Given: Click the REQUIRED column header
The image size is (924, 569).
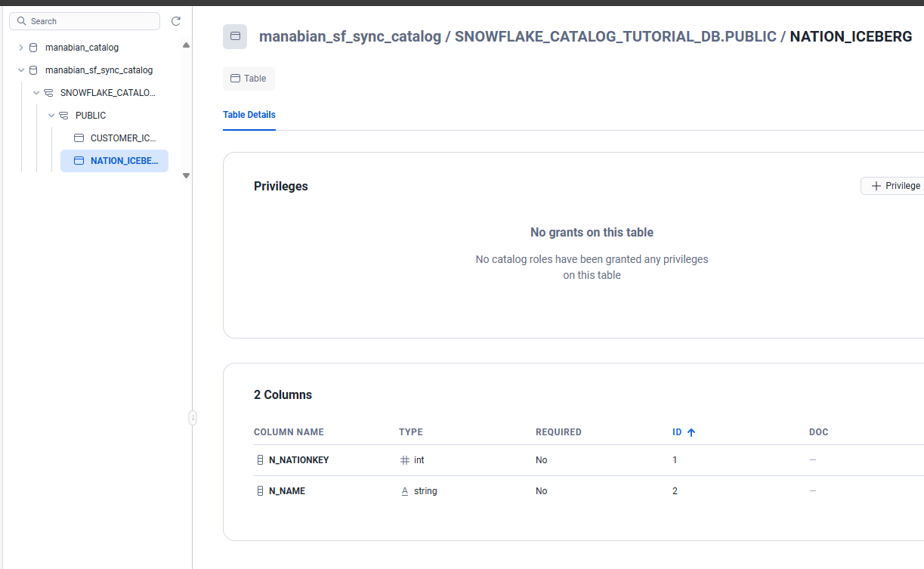Looking at the screenshot, I should 558,432.
